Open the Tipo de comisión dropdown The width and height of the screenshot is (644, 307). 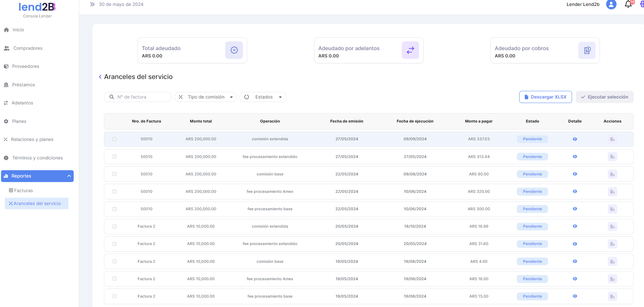(206, 97)
